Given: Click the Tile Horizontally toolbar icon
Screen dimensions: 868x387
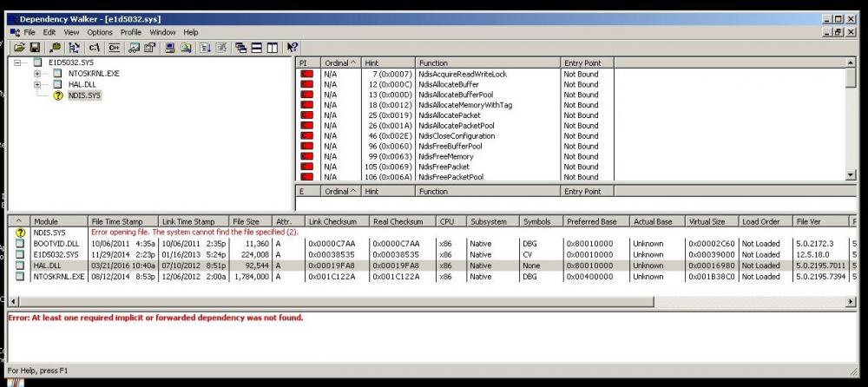Looking at the screenshot, I should pyautogui.click(x=256, y=47).
